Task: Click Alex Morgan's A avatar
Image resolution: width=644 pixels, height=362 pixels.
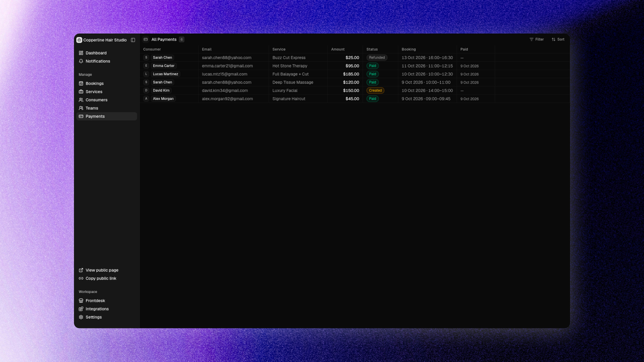Action: [x=146, y=99]
